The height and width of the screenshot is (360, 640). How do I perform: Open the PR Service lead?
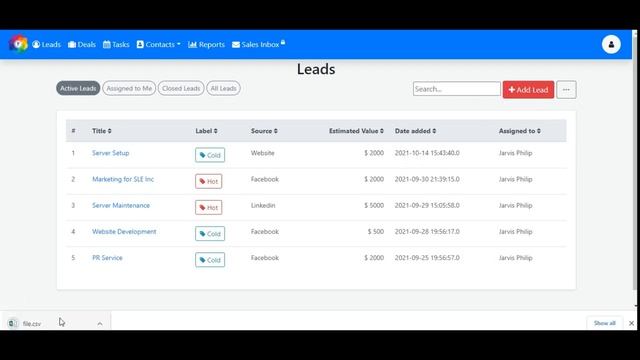107,258
